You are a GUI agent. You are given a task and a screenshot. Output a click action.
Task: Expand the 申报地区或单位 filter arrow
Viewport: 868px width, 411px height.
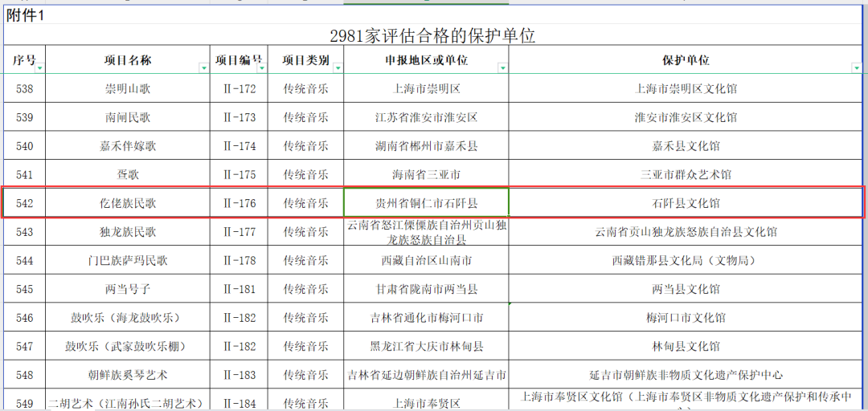click(x=502, y=68)
